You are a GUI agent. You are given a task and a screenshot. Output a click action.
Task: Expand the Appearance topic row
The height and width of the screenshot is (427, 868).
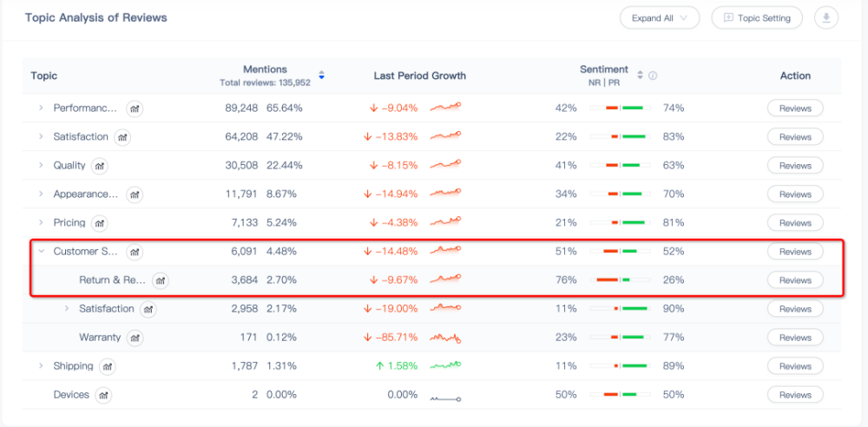[x=41, y=194]
